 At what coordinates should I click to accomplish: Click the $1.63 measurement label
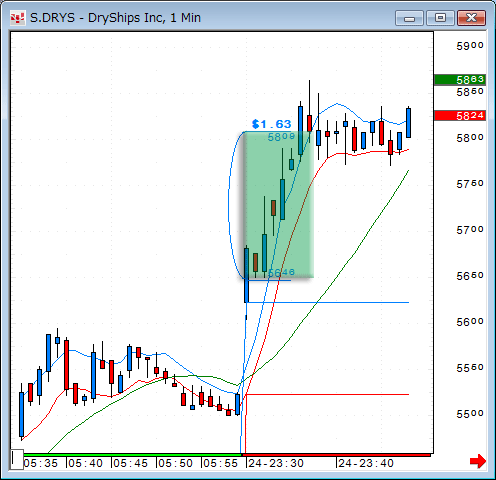point(272,124)
